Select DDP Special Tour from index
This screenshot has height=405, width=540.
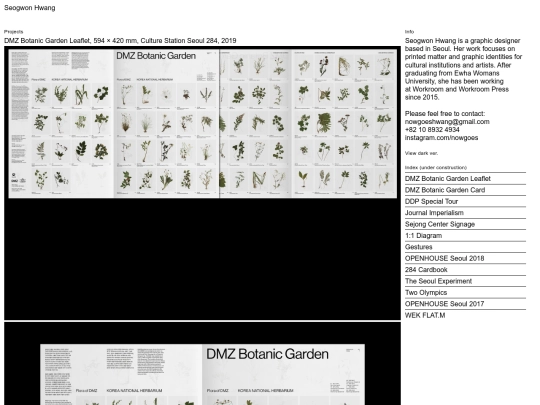[x=431, y=201]
